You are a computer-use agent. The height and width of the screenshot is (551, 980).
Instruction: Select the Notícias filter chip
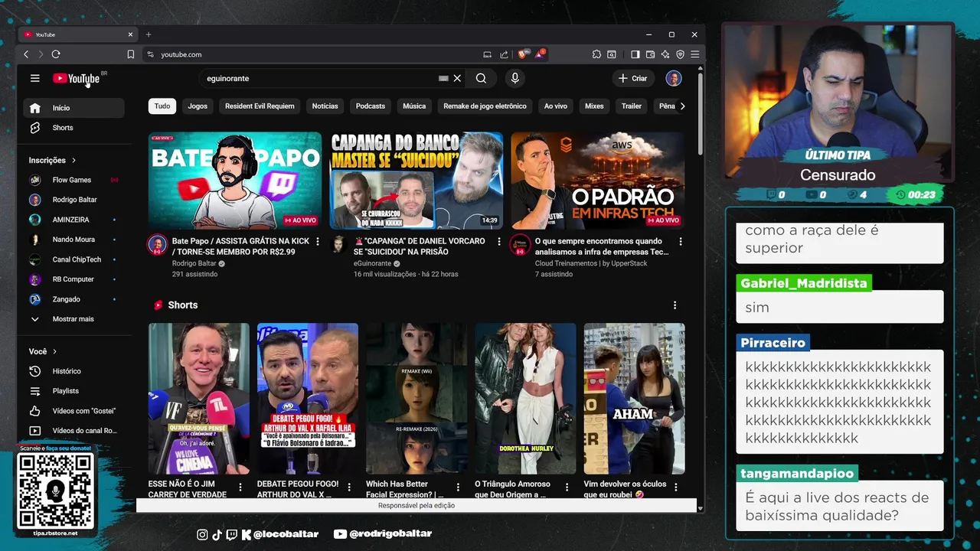coord(325,106)
